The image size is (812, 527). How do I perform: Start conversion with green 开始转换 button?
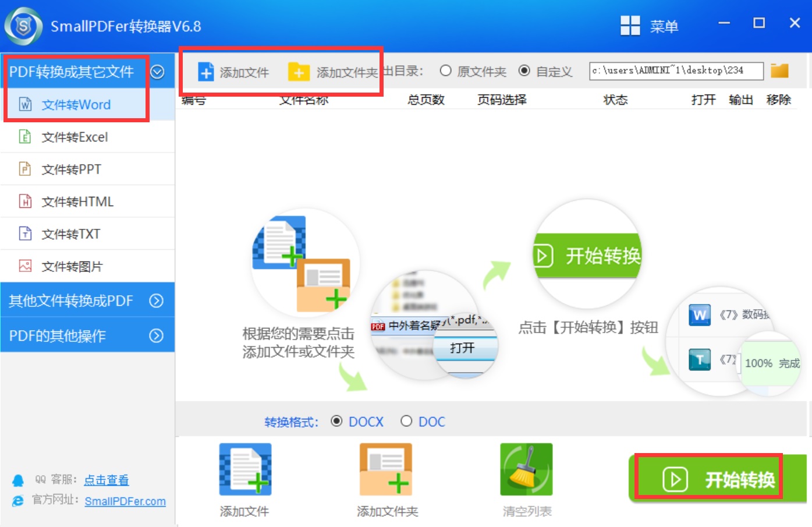tap(717, 479)
